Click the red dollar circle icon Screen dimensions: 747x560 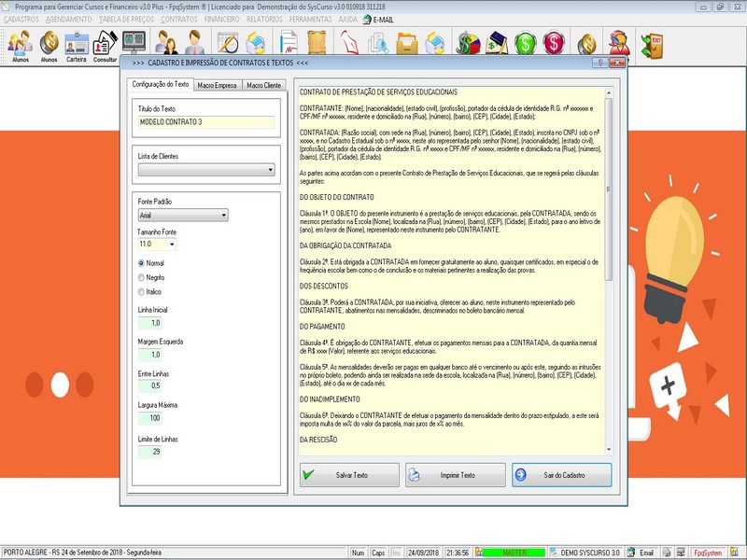pyautogui.click(x=554, y=43)
